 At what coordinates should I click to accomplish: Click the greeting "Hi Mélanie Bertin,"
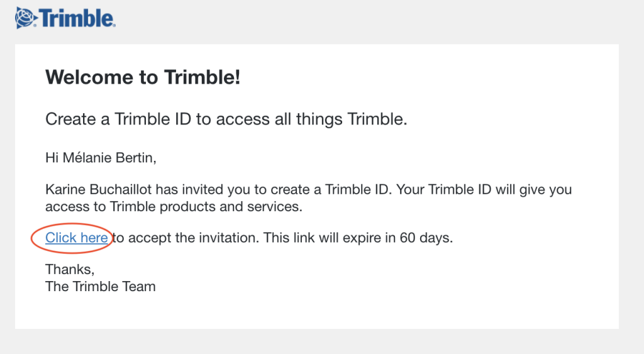(101, 158)
